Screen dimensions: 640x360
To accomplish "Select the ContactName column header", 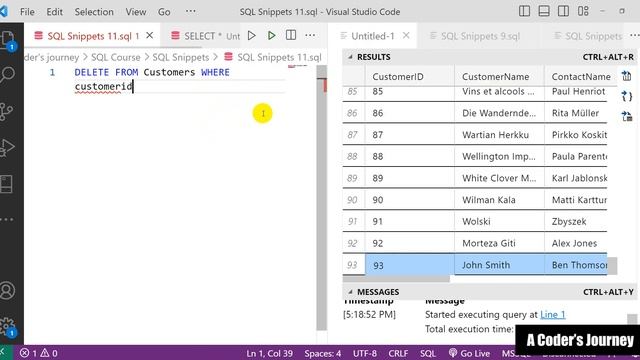I will point(581,76).
